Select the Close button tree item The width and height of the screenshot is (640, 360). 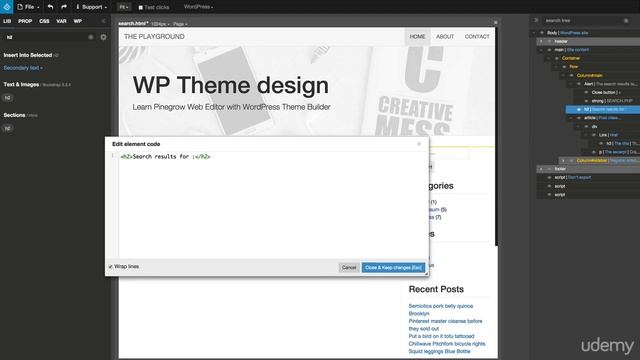coord(606,92)
